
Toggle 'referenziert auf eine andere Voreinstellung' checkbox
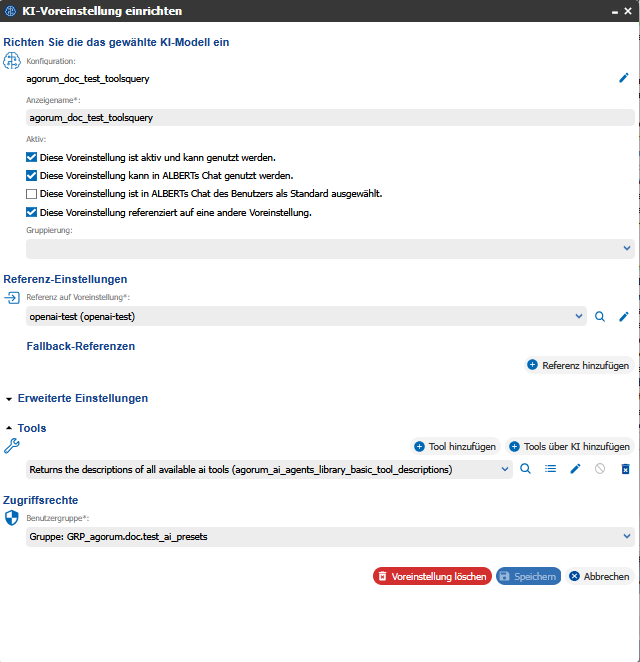tap(31, 212)
